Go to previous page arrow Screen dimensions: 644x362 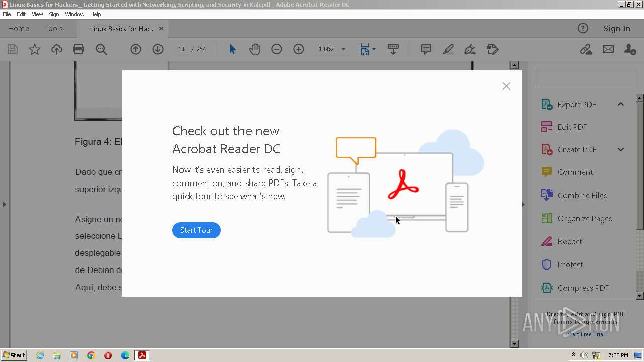[136, 49]
